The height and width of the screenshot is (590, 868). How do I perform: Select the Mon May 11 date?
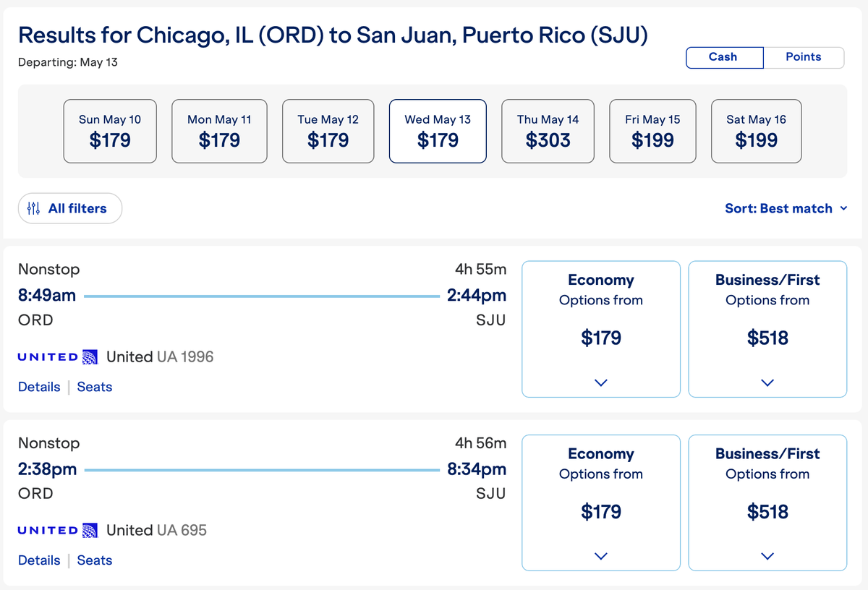pos(219,131)
